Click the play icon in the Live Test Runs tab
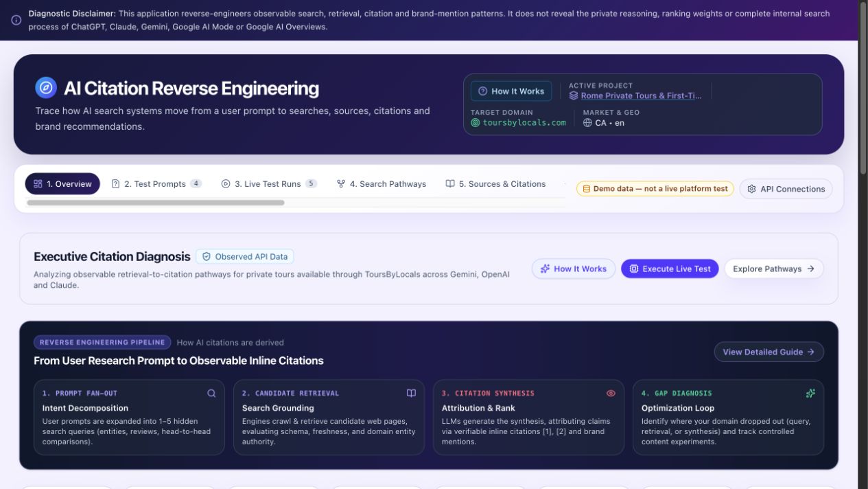 226,184
